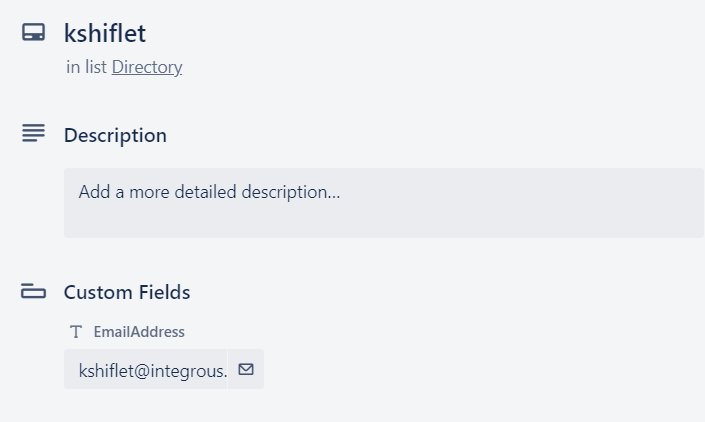Click the word Fields in the Custom Fields heading

point(164,292)
